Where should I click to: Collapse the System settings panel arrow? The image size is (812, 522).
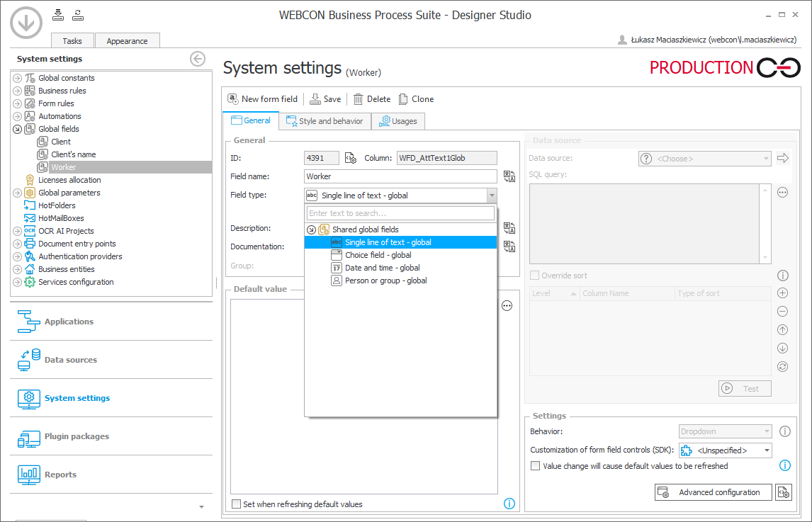pos(197,59)
